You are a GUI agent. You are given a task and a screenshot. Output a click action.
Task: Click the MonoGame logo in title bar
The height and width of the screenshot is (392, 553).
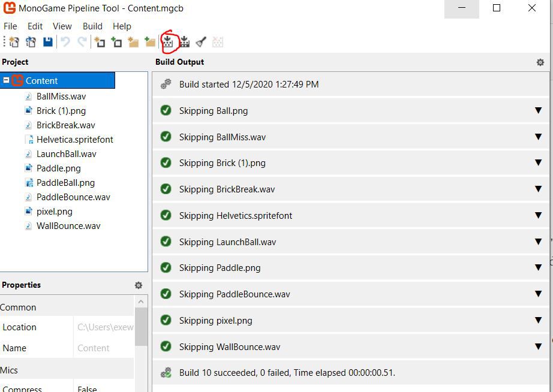tap(10, 8)
